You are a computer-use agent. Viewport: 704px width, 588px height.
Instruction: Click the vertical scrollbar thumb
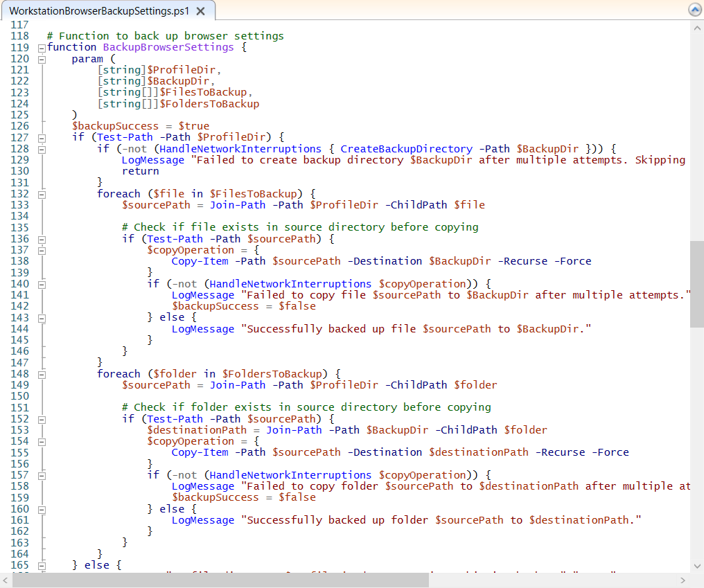click(697, 284)
